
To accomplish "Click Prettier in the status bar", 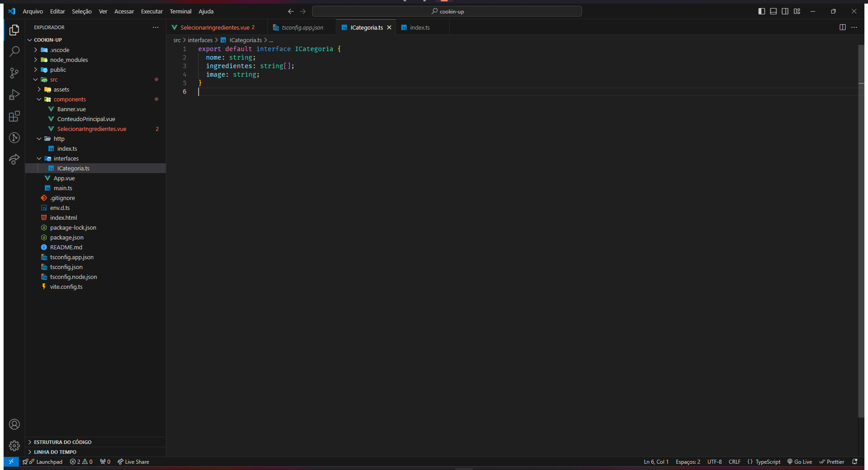I will pos(832,461).
